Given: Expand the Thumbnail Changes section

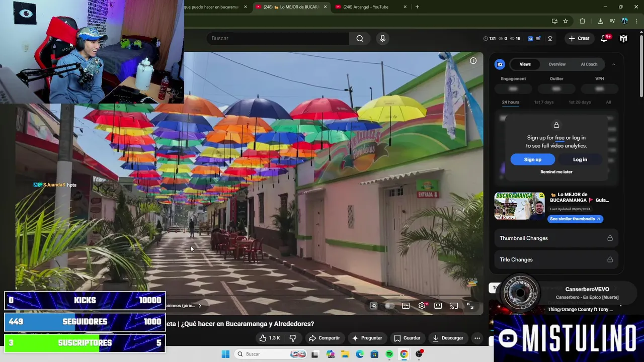Looking at the screenshot, I should click(556, 238).
